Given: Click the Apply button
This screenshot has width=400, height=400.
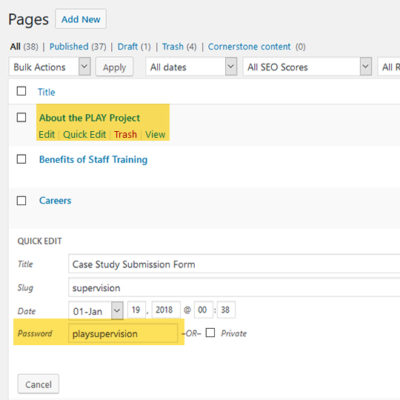Looking at the screenshot, I should (114, 67).
